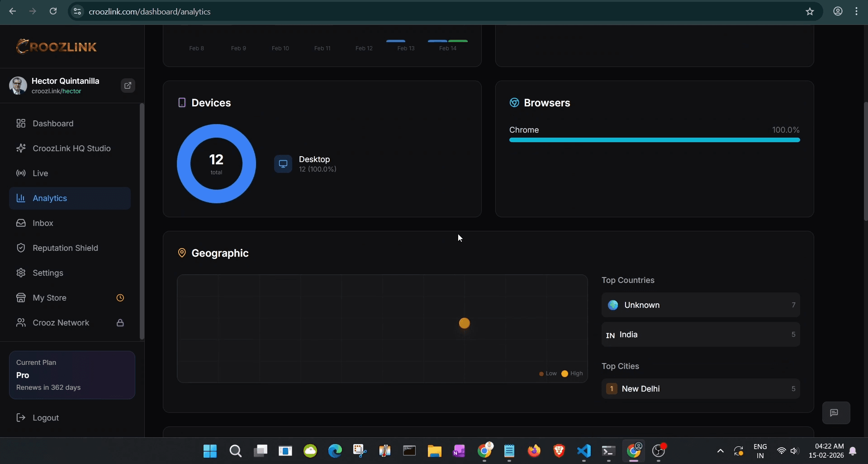Open site information next to the URL
The width and height of the screenshot is (868, 464).
[77, 11]
